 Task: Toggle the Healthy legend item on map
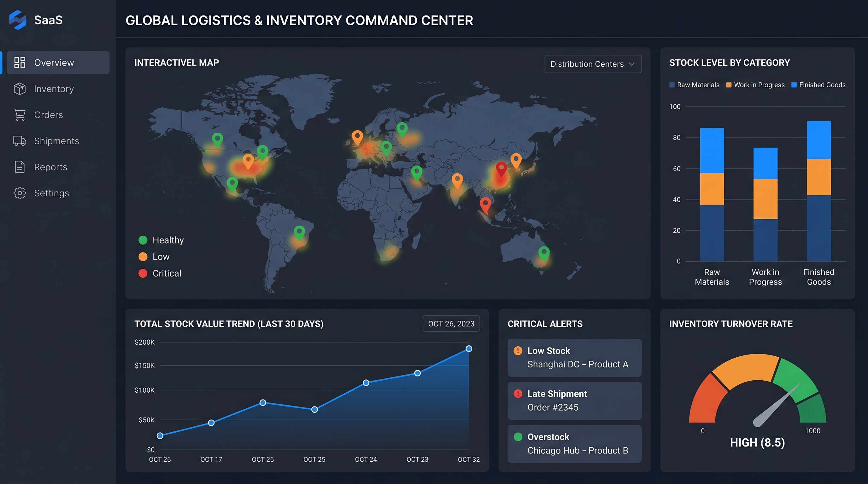click(x=161, y=240)
